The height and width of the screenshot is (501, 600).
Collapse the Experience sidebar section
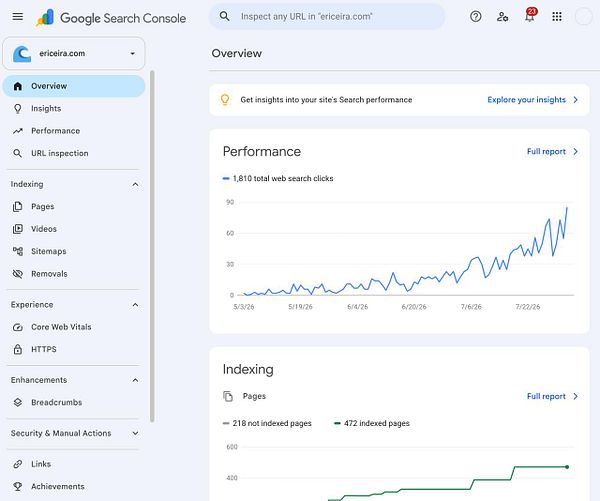[135, 305]
